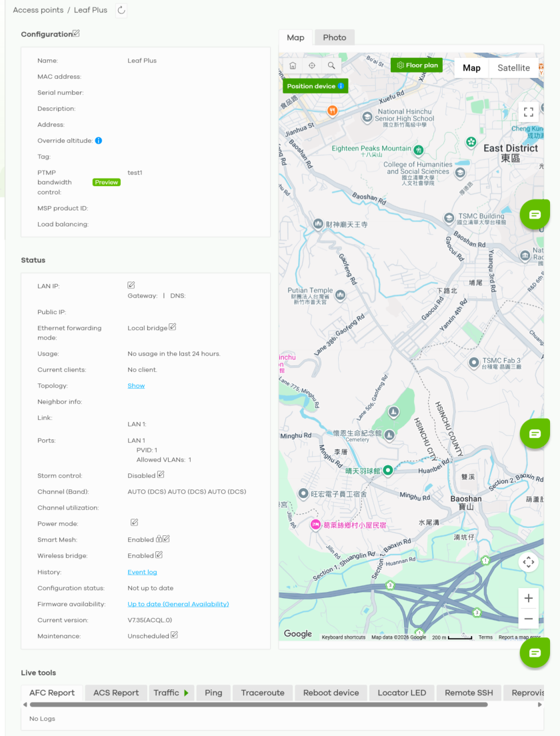Open the Ping live tool tab
This screenshot has width=560, height=736.
[213, 693]
